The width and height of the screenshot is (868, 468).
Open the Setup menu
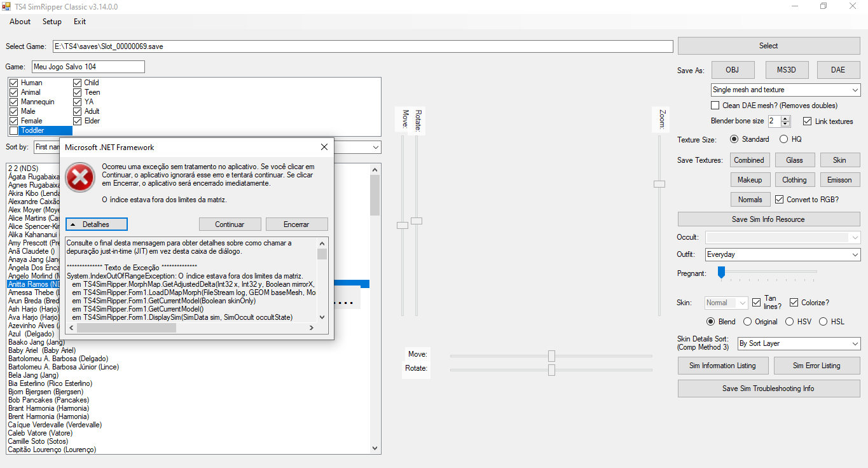[x=52, y=22]
